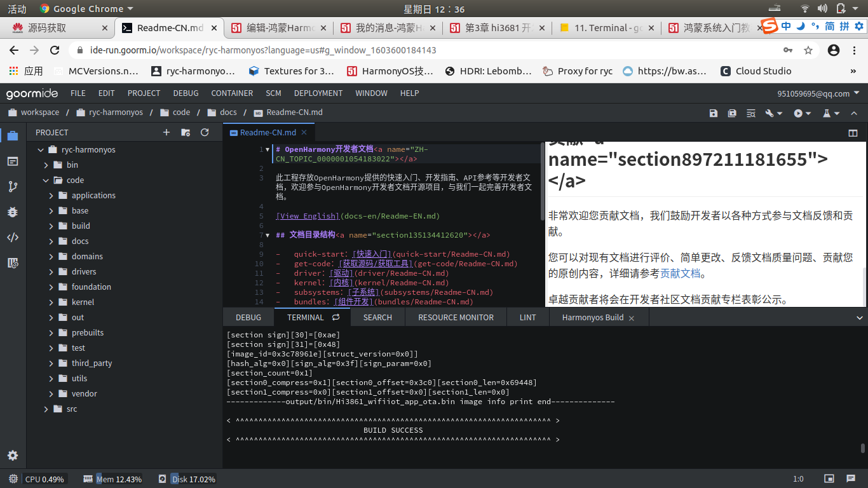This screenshot has height=488, width=868.
Task: Click the Save all files icon
Action: tap(732, 113)
